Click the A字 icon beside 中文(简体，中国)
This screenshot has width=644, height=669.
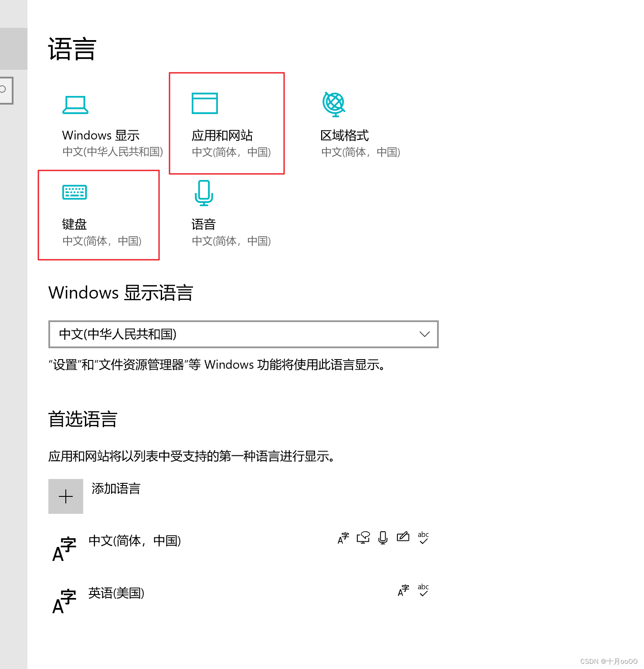coord(64,549)
